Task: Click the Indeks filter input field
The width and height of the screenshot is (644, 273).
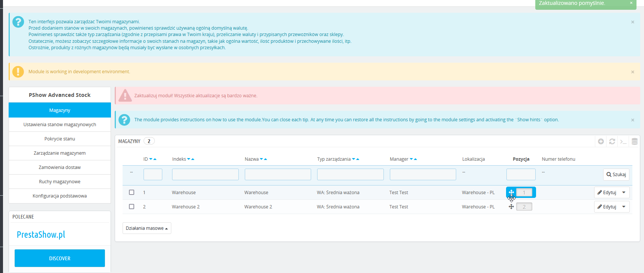Action: pos(205,175)
